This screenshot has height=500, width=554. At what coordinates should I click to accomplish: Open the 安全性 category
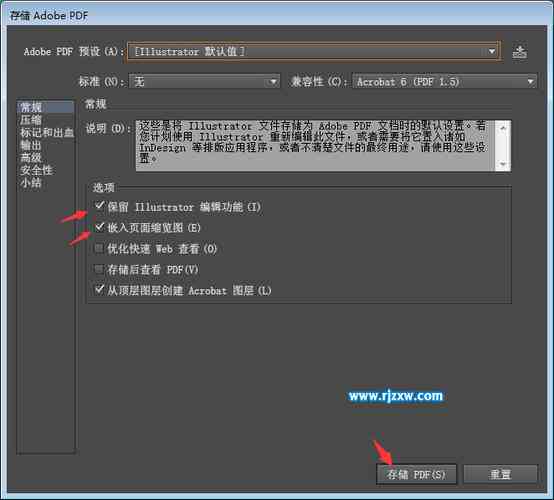click(x=36, y=170)
